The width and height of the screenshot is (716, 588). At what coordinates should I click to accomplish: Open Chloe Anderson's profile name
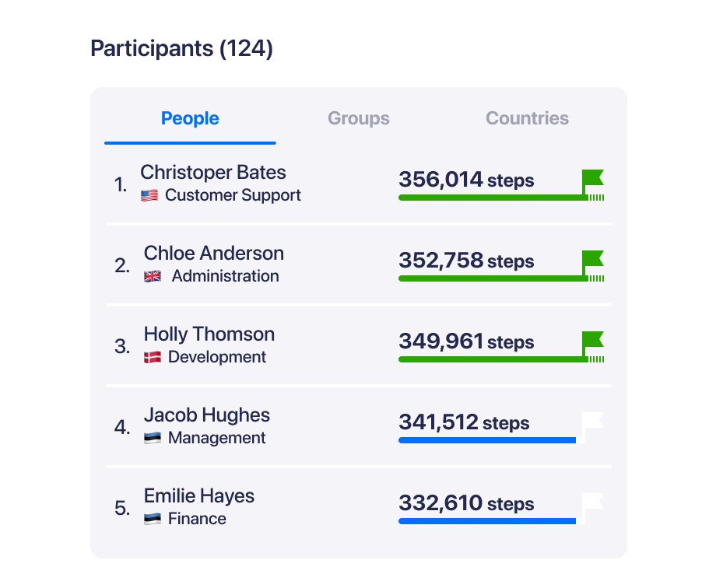(214, 254)
